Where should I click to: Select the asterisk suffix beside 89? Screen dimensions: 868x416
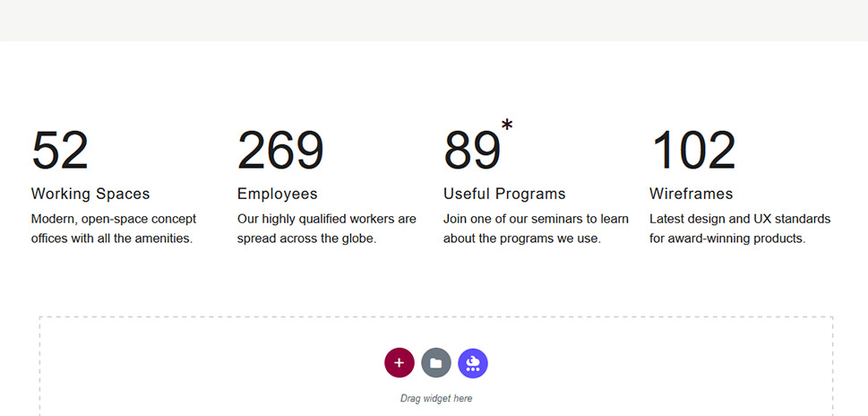pos(507,126)
